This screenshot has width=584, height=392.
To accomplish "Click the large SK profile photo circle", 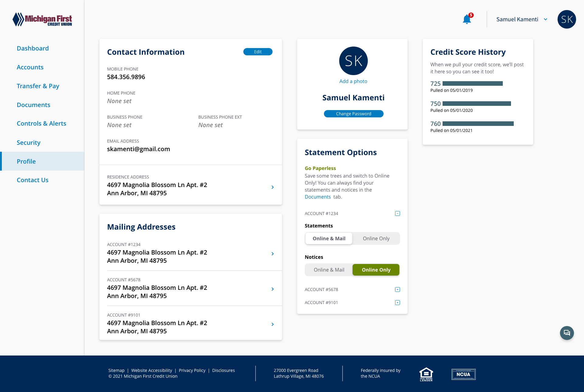I will click(x=353, y=61).
